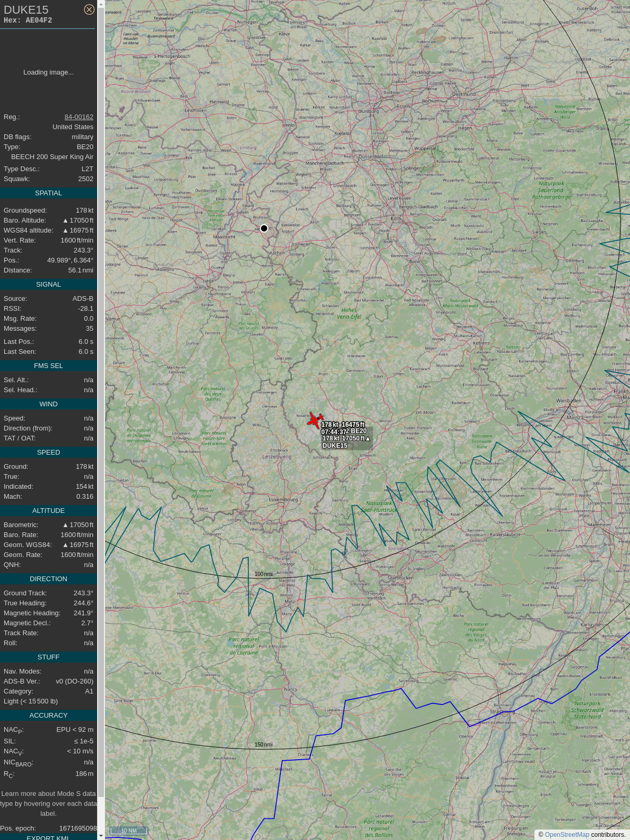Click the DIRECTION section header
The image size is (630, 840).
tap(48, 579)
